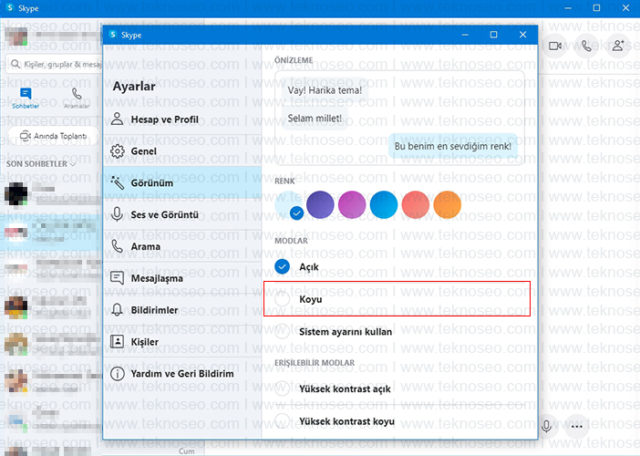640x456 pixels.
Task: Click the Kişiler, gruplar search field
Action: (54, 64)
